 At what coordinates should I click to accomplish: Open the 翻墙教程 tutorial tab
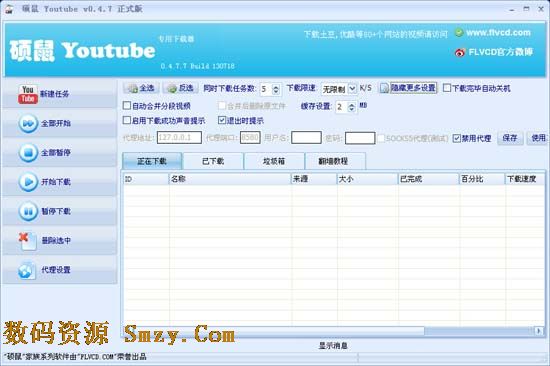click(x=335, y=161)
